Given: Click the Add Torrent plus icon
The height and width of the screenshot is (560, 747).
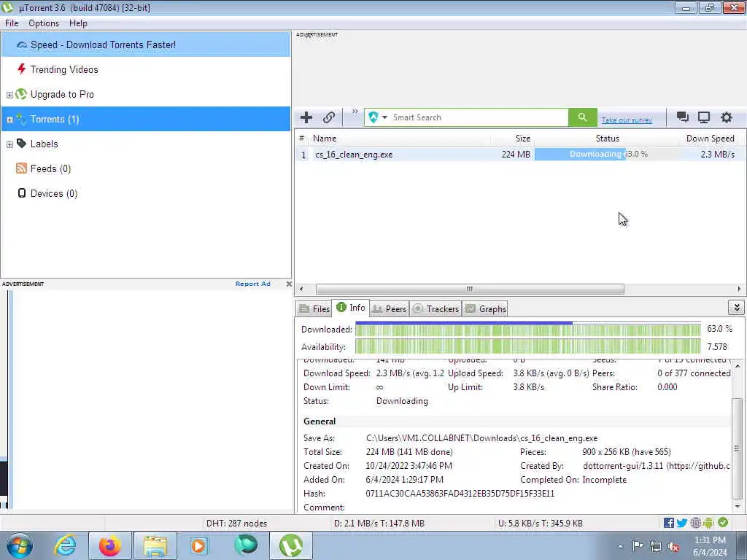Looking at the screenshot, I should (x=306, y=117).
